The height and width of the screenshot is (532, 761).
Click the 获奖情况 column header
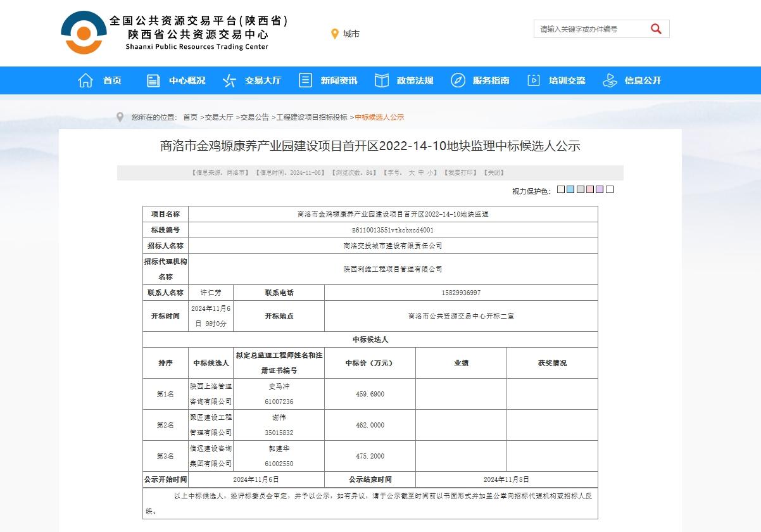[552, 363]
